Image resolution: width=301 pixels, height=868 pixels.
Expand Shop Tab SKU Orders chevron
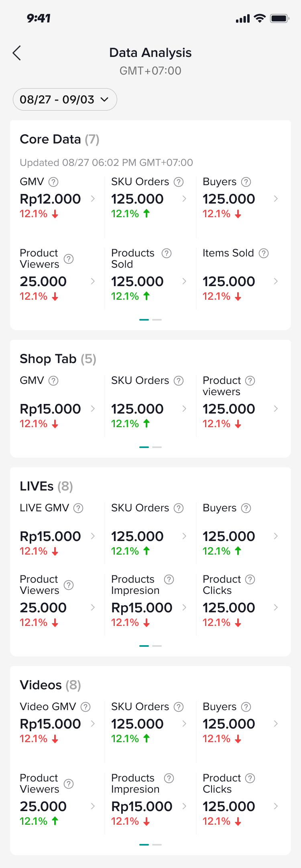pyautogui.click(x=184, y=409)
